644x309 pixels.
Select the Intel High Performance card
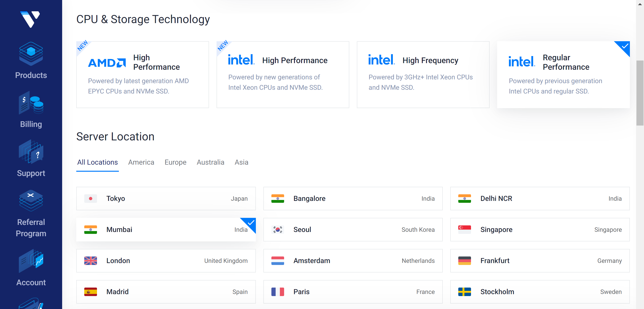(x=282, y=75)
